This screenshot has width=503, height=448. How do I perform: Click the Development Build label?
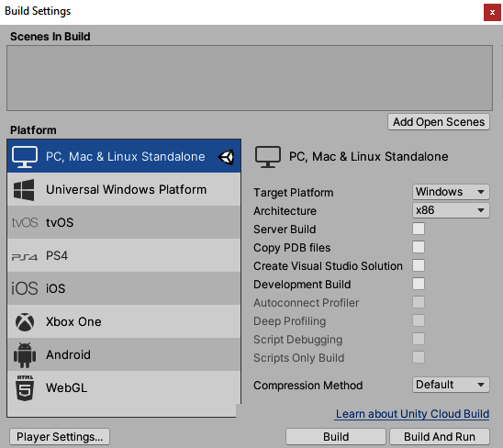tap(302, 285)
